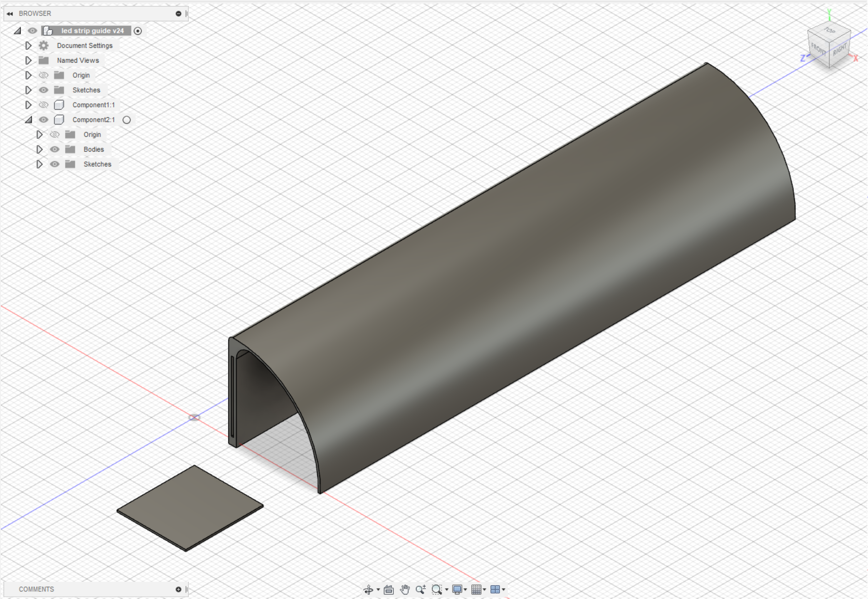Viewport: 868px width, 599px height.
Task: Click the Document Settings gear icon
Action: 43,45
